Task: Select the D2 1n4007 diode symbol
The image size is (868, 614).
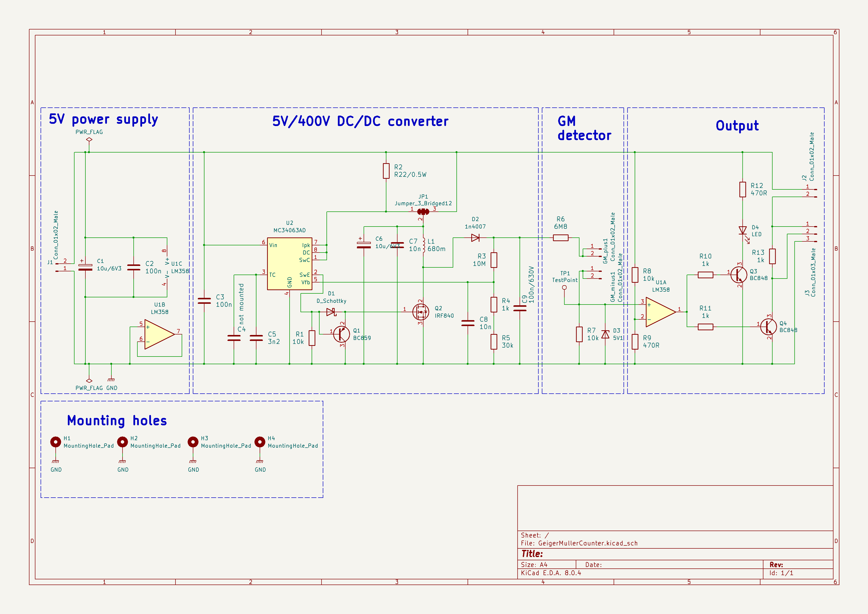Action: click(476, 238)
